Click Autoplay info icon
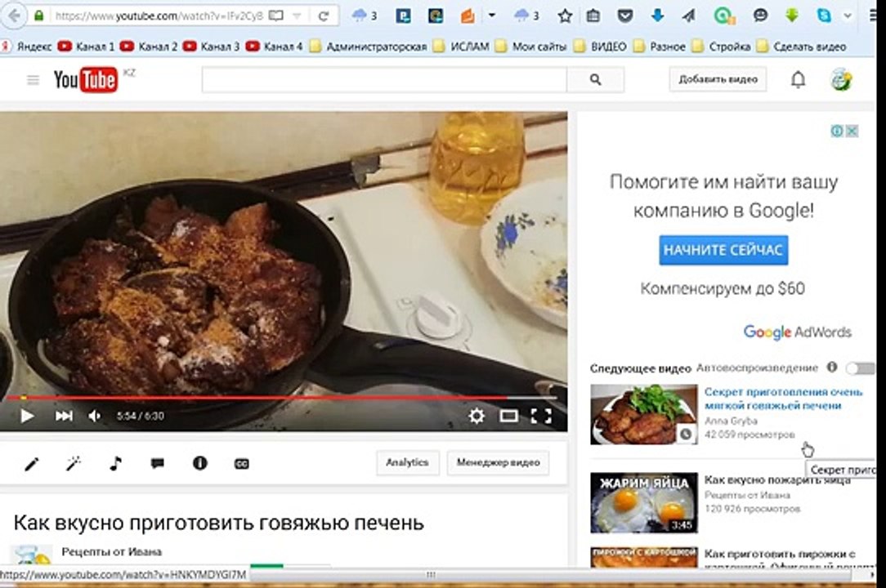The width and height of the screenshot is (886, 588). 832,367
